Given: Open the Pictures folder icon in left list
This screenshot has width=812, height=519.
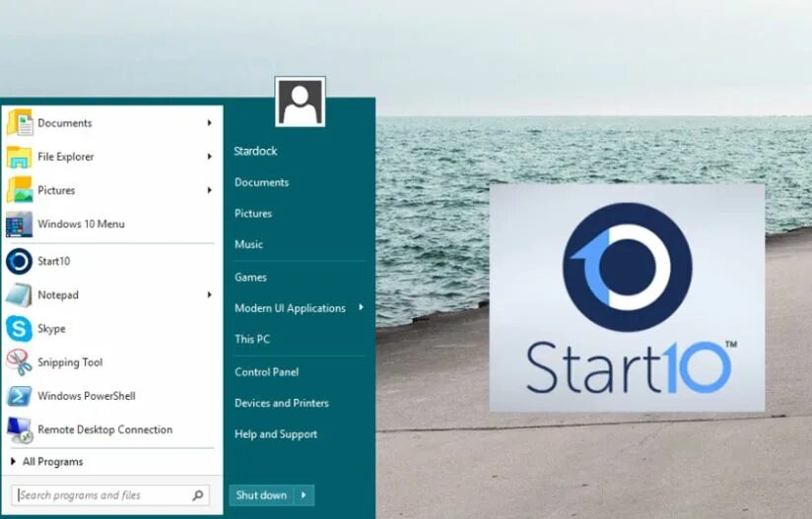Looking at the screenshot, I should pos(19,190).
